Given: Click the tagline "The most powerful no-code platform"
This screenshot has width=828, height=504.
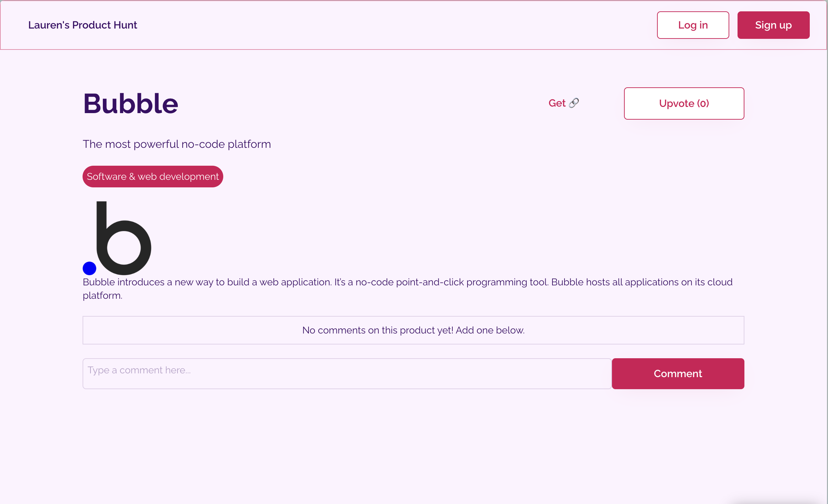Looking at the screenshot, I should [177, 144].
